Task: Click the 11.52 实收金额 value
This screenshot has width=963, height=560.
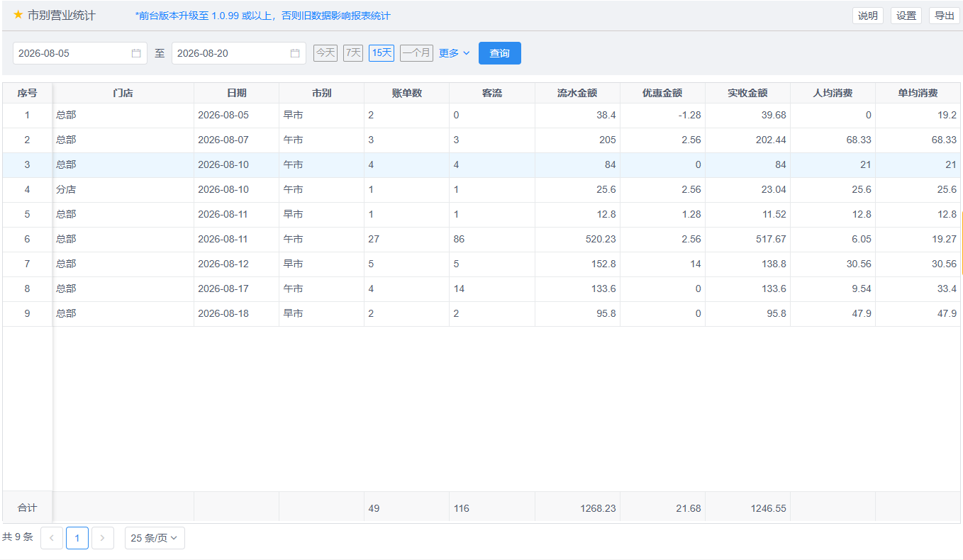Action: point(774,214)
